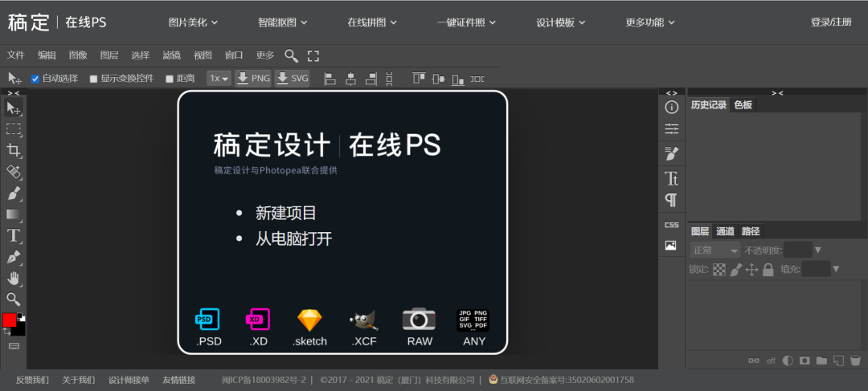
Task: Click the layer effects eff icon
Action: coord(771,361)
